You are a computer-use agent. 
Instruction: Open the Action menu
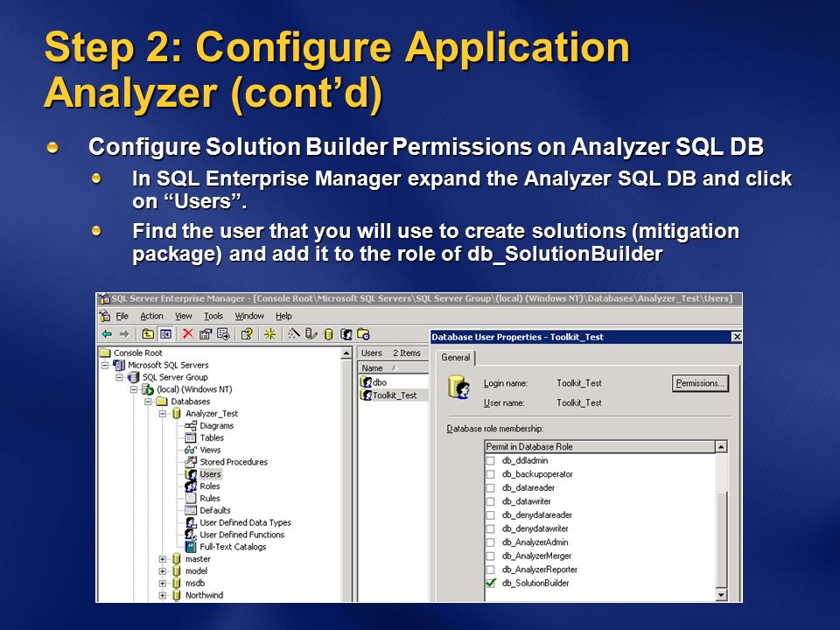point(151,316)
